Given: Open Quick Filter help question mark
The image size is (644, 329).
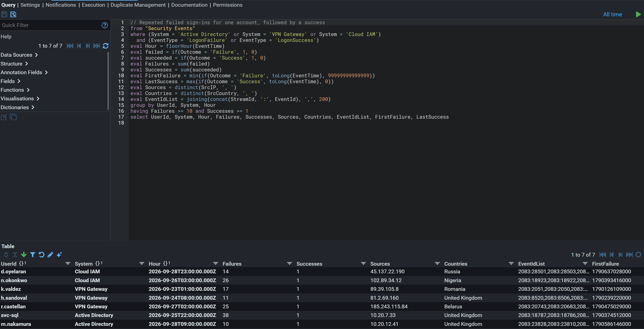Looking at the screenshot, I should (105, 25).
